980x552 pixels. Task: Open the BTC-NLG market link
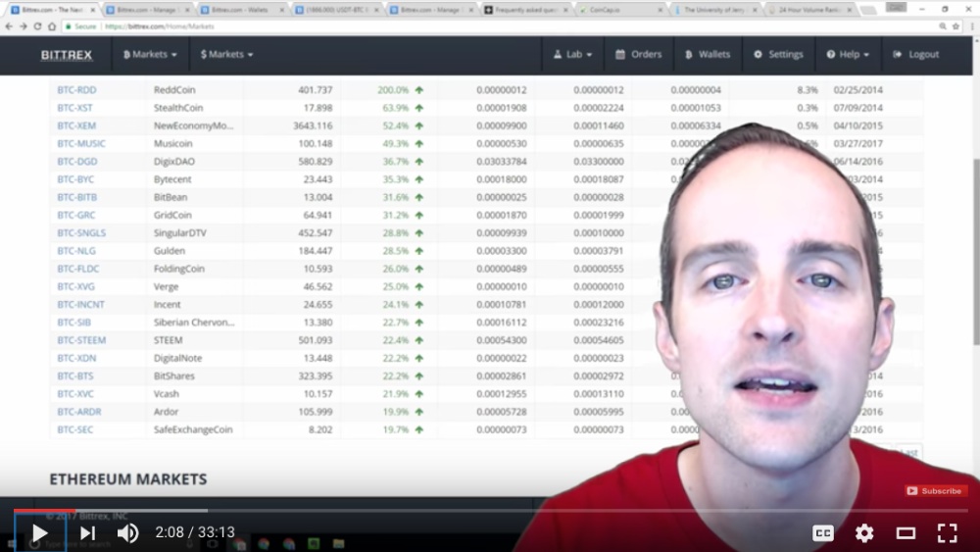76,251
